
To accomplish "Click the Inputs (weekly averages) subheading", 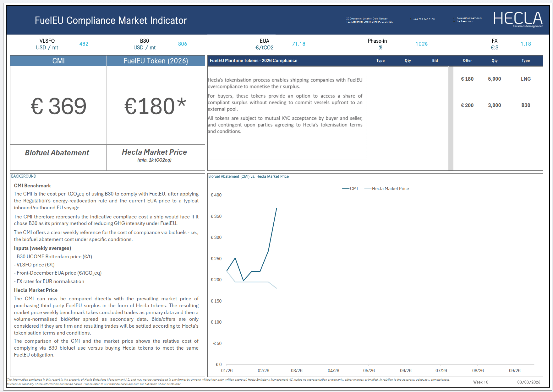I will 42,248.
